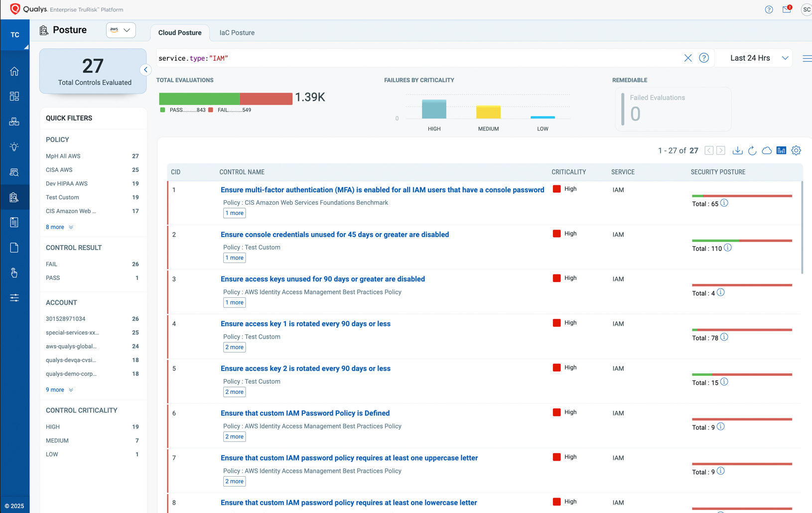Screen dimensions: 812x513
Task: Click in the service.type search query field
Action: click(418, 58)
